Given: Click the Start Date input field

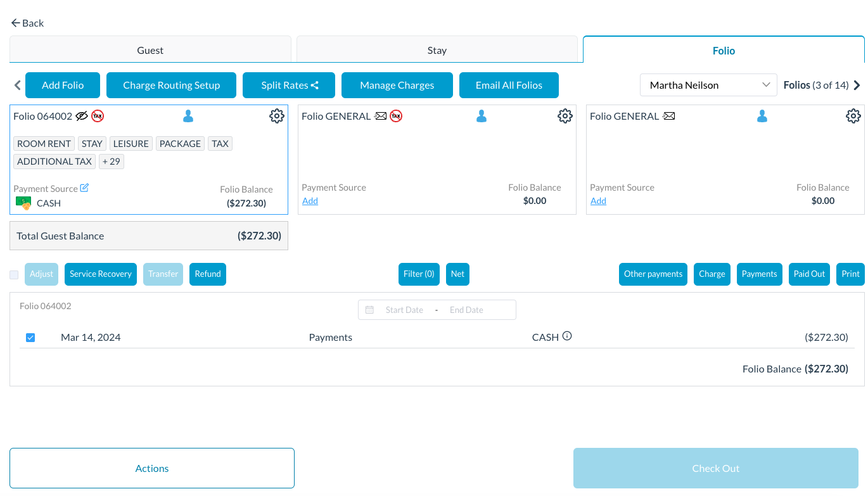Looking at the screenshot, I should coord(404,310).
